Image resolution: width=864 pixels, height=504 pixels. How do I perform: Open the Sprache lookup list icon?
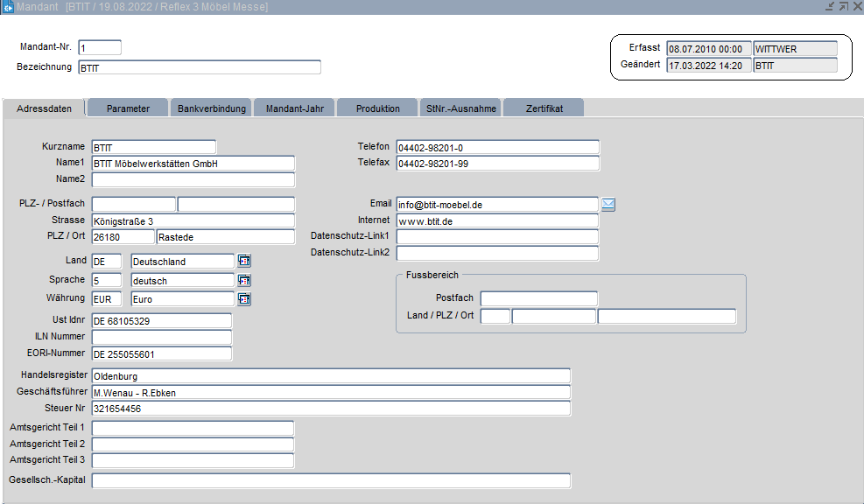[244, 280]
